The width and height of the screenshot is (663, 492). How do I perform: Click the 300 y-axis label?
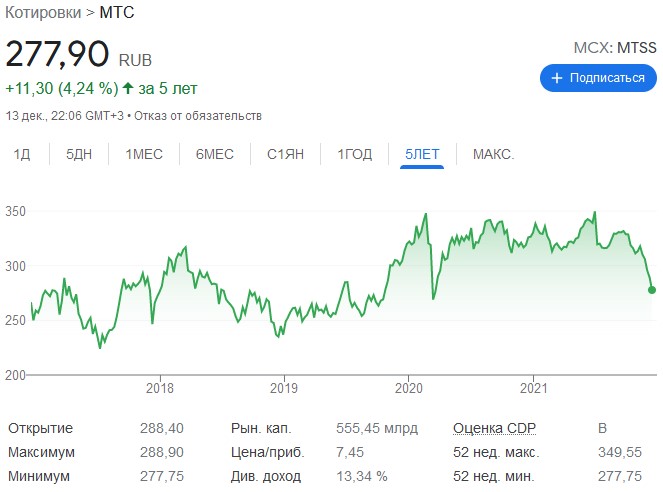16,266
